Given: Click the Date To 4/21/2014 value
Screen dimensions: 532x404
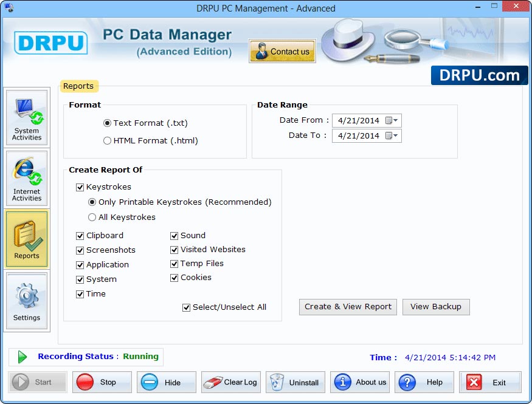Looking at the screenshot, I should tap(359, 135).
